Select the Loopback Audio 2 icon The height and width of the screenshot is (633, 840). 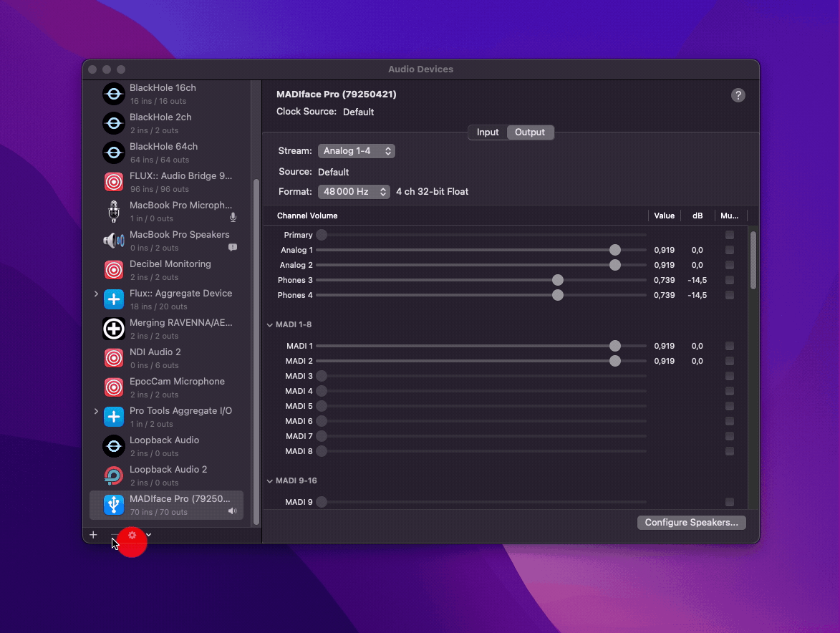pos(114,475)
